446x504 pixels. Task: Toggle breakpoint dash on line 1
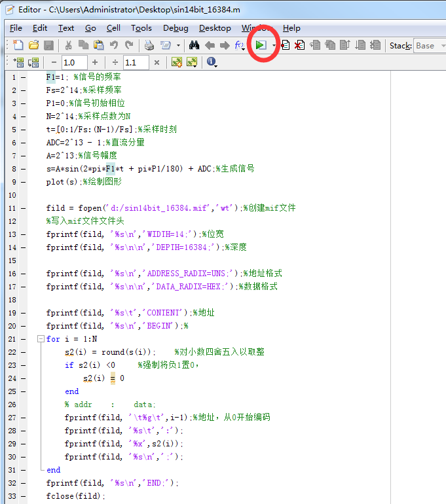[23, 77]
